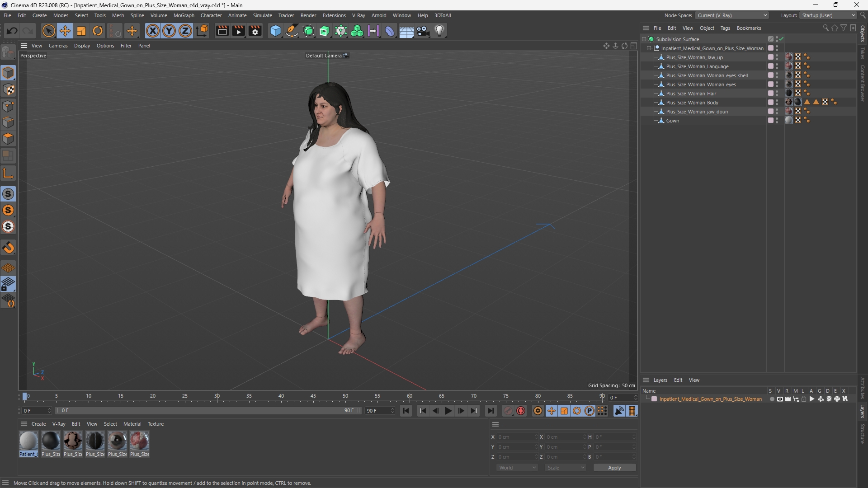This screenshot has height=488, width=868.
Task: Toggle Subdivision Surface enable checkmark
Action: click(x=781, y=39)
